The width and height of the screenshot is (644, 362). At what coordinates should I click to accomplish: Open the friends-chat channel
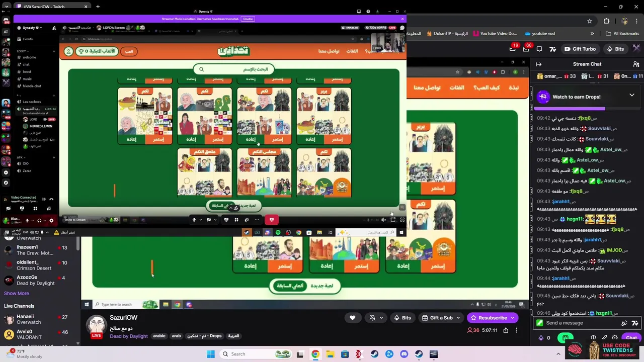[32, 86]
